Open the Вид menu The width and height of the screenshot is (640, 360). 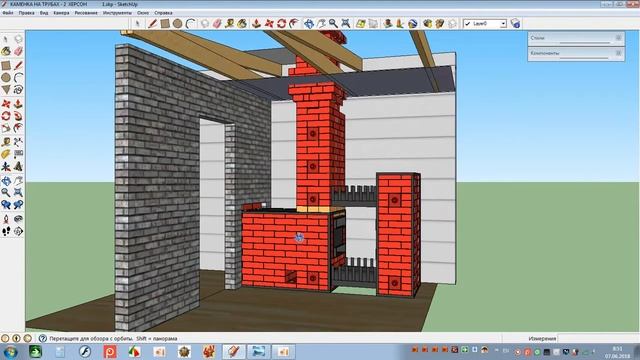44,13
